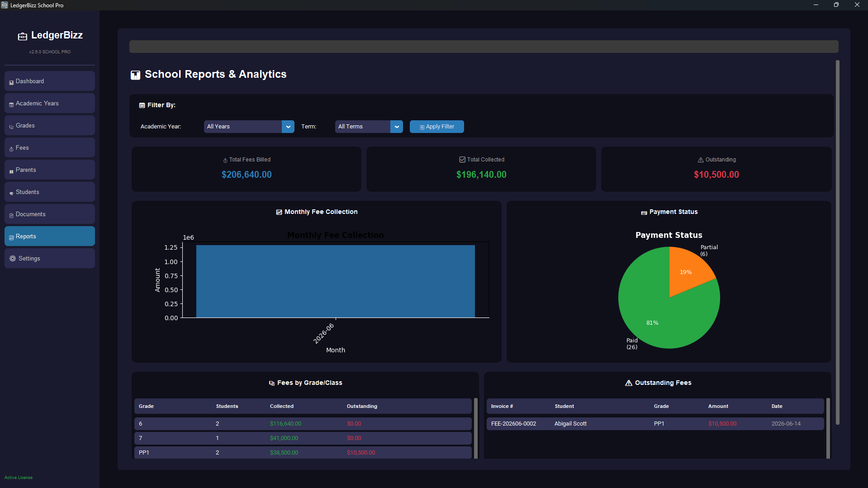
Task: Click the Fees by Grade table scrollbar
Action: [475, 428]
